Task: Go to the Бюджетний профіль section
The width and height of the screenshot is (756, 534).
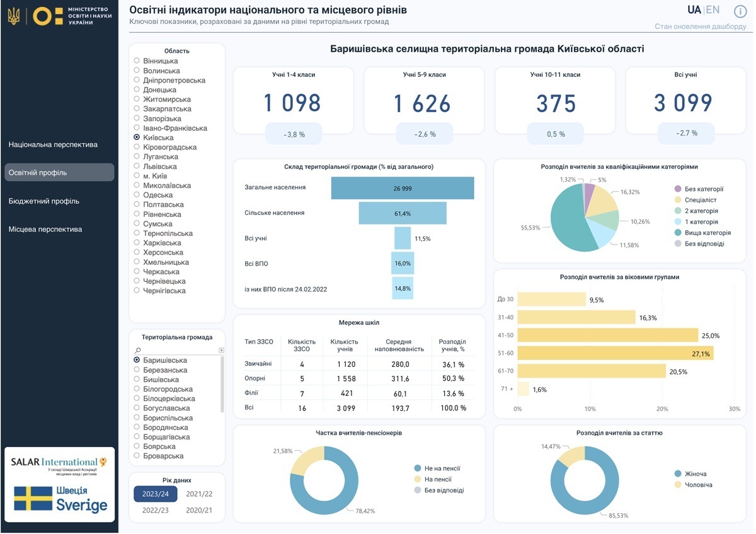Action: 44,201
